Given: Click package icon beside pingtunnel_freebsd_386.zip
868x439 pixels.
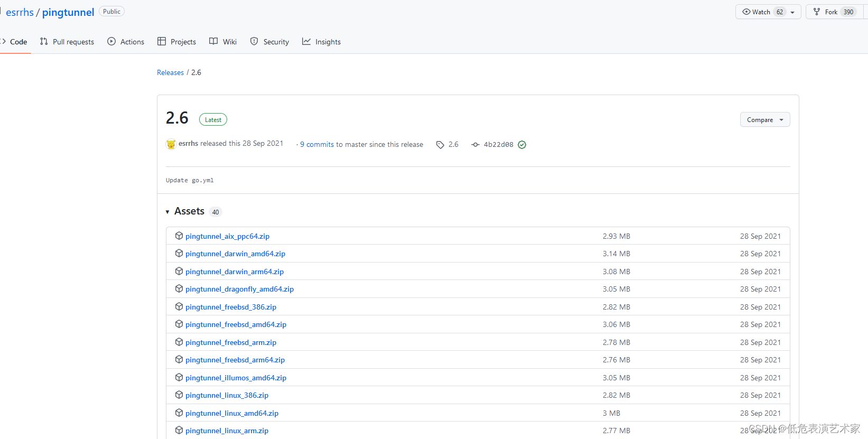Looking at the screenshot, I should 179,306.
